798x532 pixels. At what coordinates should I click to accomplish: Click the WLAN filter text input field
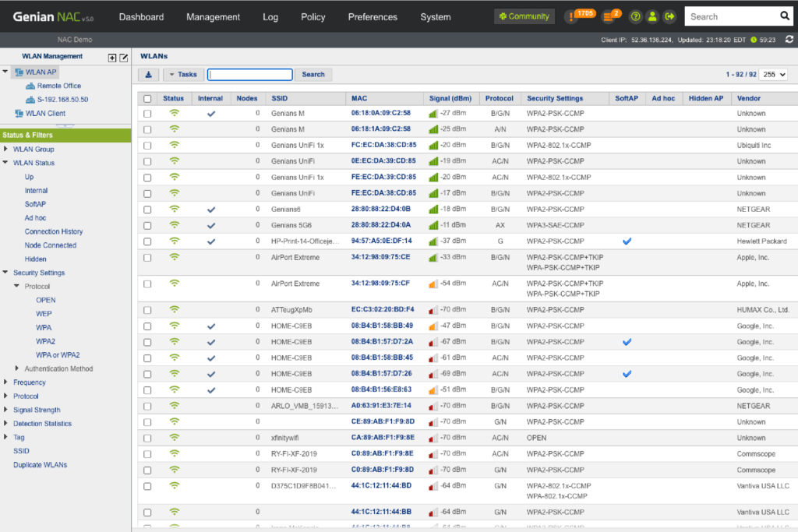click(x=250, y=75)
